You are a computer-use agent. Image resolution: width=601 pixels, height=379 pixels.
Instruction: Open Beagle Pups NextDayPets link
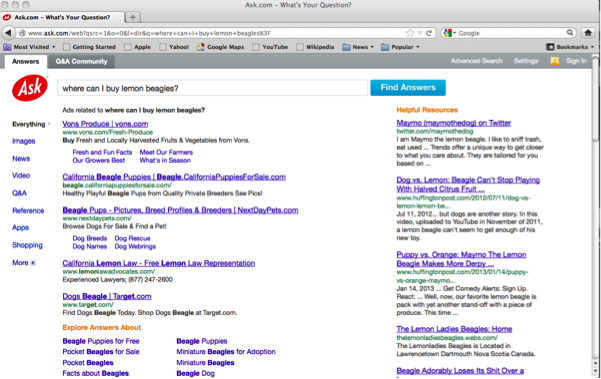click(180, 210)
